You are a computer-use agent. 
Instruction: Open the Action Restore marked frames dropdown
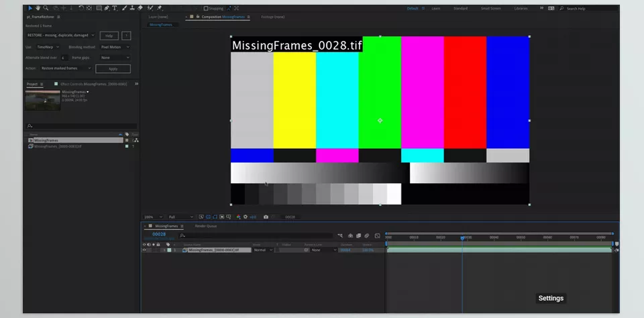(66, 68)
